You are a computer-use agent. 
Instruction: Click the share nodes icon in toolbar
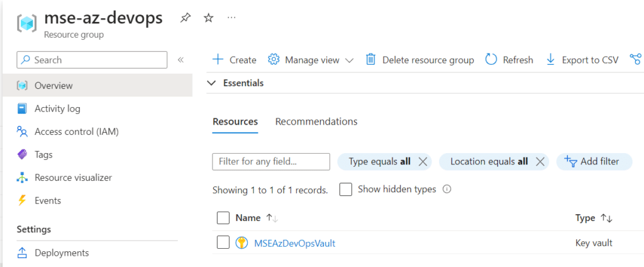coord(635,60)
